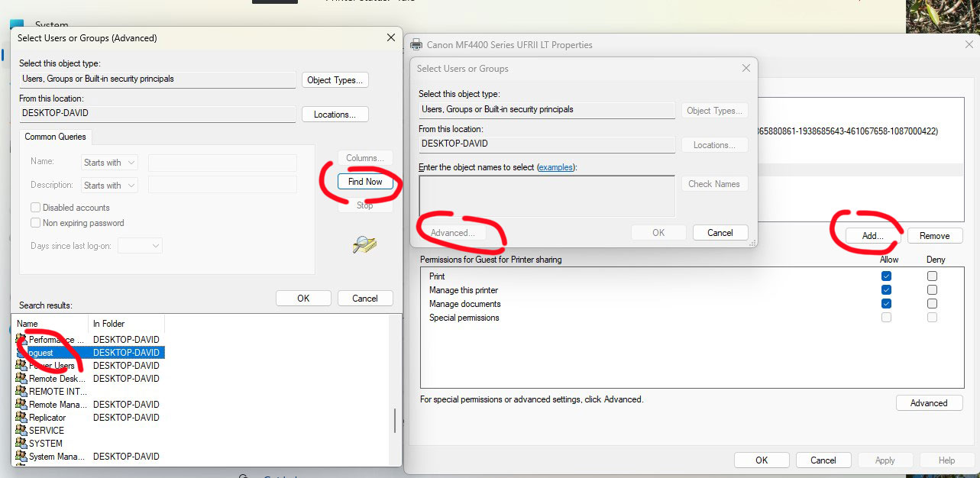980x478 pixels.
Task: Open the Description Starts with dropdown
Action: coord(109,185)
